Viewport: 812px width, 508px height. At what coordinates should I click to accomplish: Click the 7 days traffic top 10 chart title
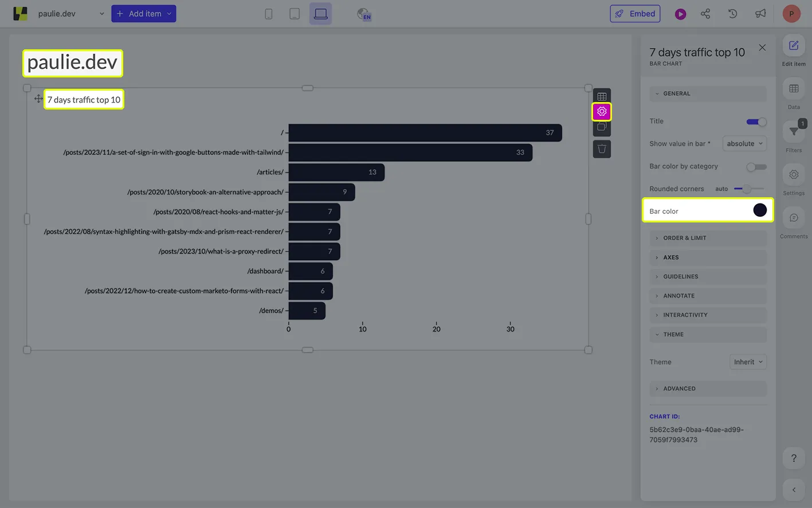click(x=84, y=100)
